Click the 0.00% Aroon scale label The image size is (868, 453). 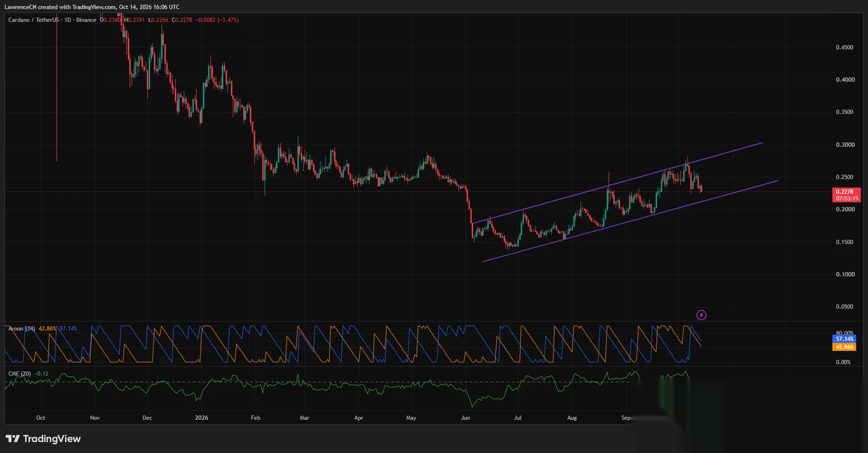coord(843,362)
